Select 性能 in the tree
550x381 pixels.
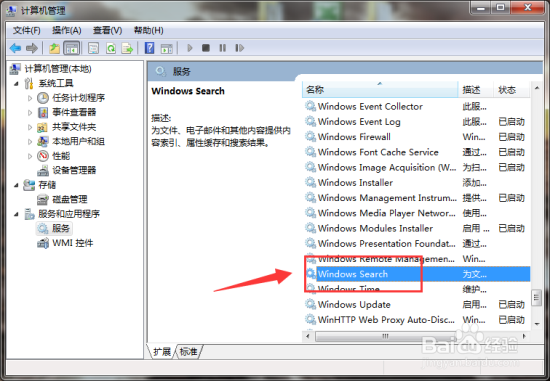tap(61, 156)
